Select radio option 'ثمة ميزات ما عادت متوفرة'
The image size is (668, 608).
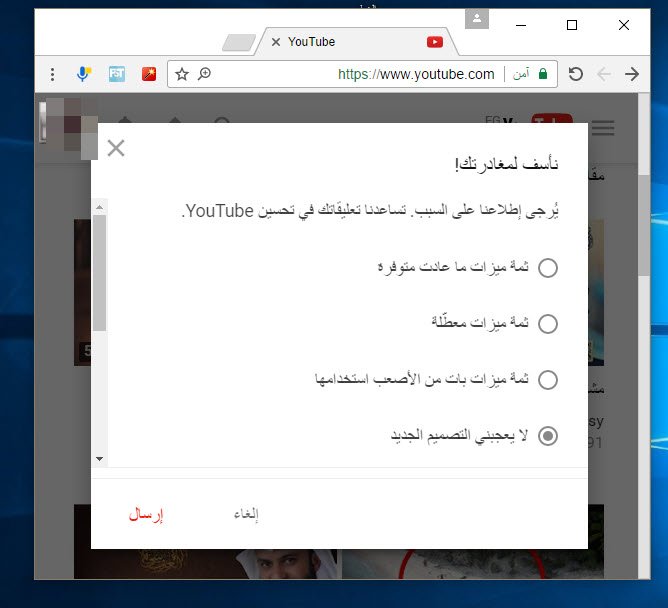click(548, 268)
